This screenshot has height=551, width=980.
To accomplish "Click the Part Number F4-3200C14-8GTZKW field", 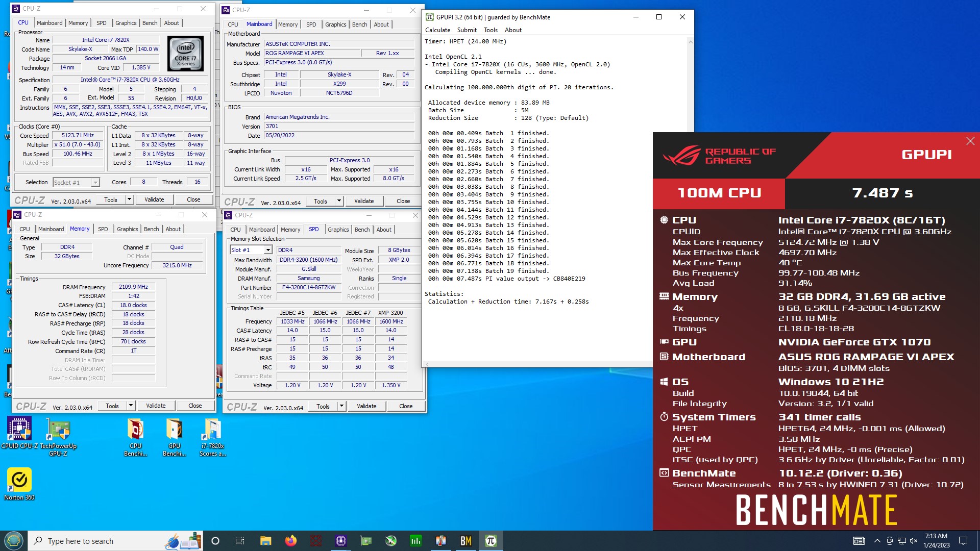I will pyautogui.click(x=309, y=287).
